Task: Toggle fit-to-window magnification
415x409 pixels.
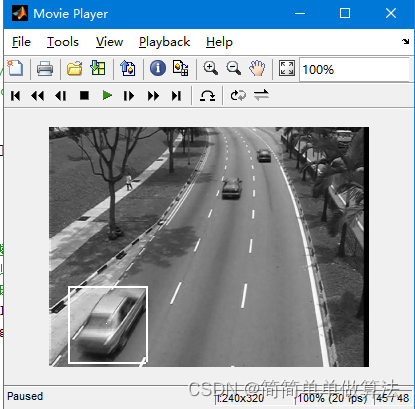Action: pyautogui.click(x=287, y=68)
